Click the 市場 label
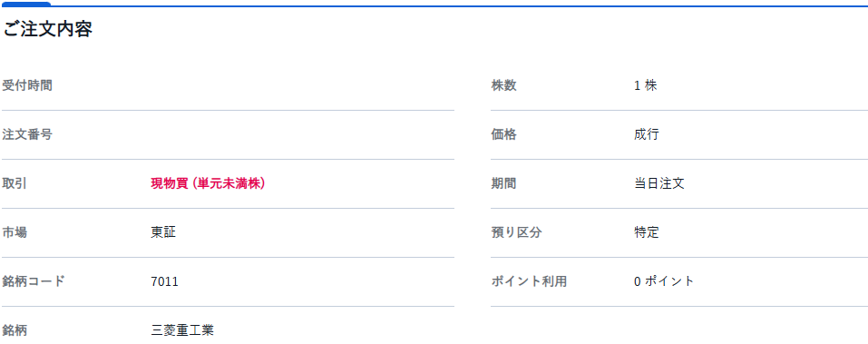Screen dimensions: 868x344 point(15,232)
